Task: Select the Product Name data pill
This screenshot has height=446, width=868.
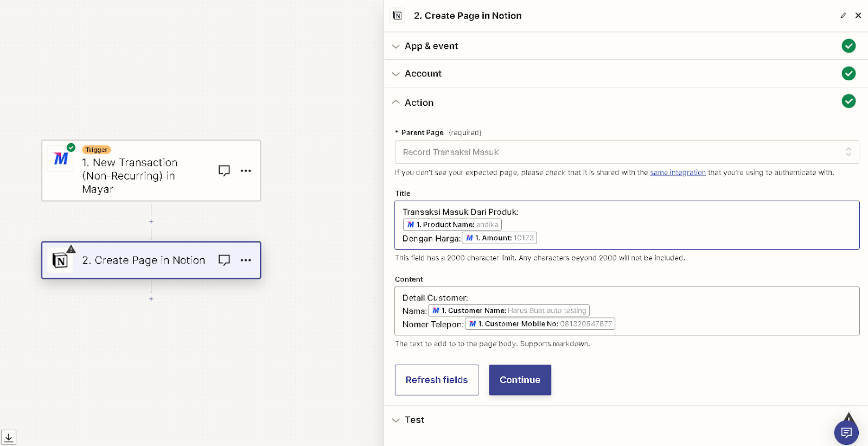Action: [x=452, y=225]
